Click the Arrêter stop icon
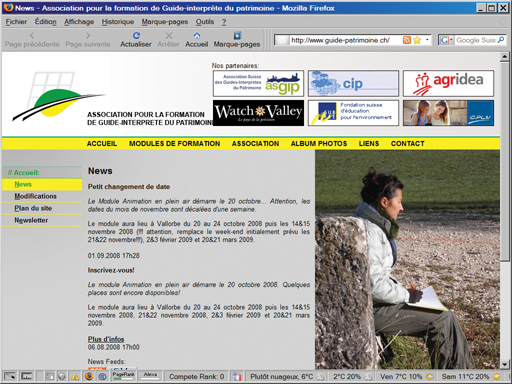512x384 pixels. (169, 35)
